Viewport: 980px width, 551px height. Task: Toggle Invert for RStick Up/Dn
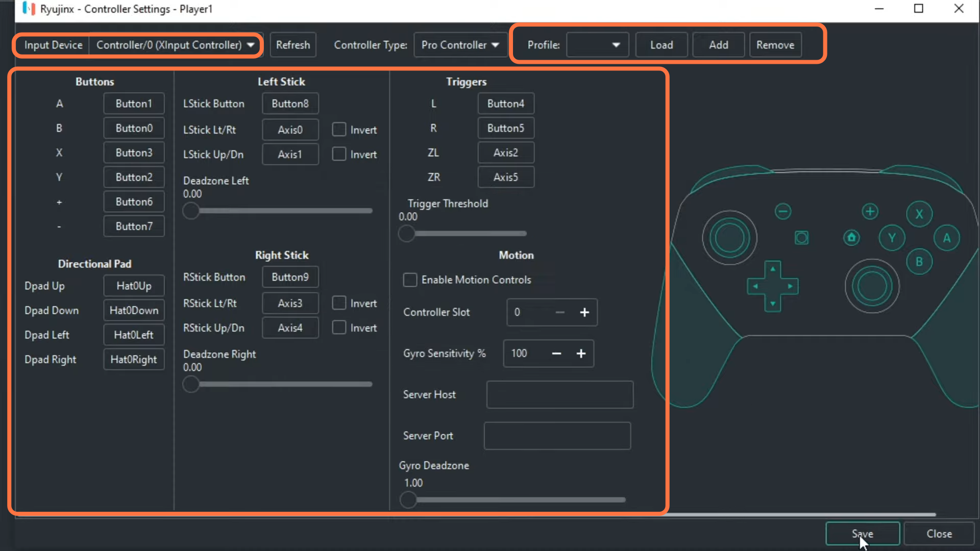pos(339,328)
